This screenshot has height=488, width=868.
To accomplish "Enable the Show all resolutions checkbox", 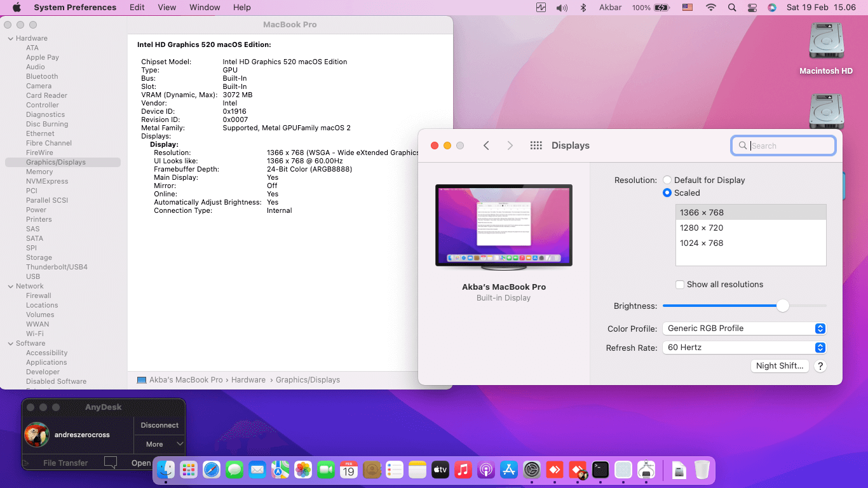I will point(680,285).
